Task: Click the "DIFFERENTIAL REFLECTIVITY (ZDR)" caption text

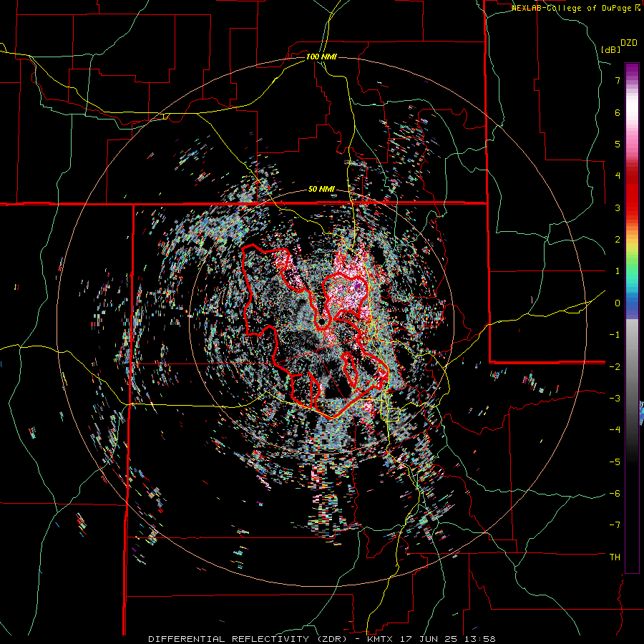Action: click(249, 639)
